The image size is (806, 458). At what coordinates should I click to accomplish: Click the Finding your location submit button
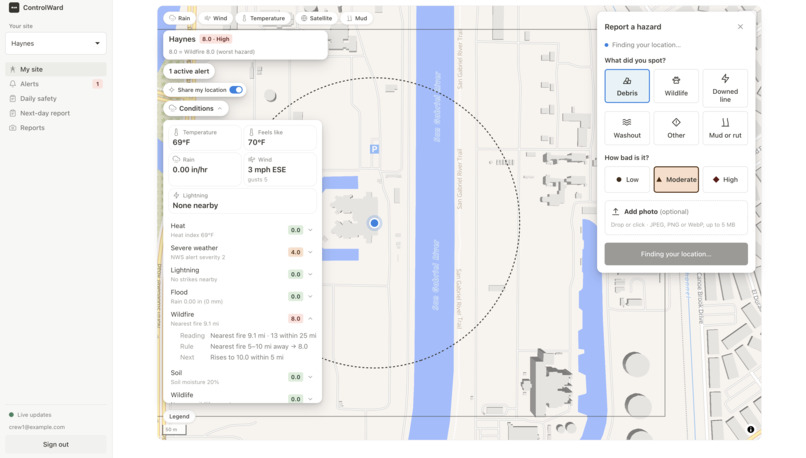(676, 254)
